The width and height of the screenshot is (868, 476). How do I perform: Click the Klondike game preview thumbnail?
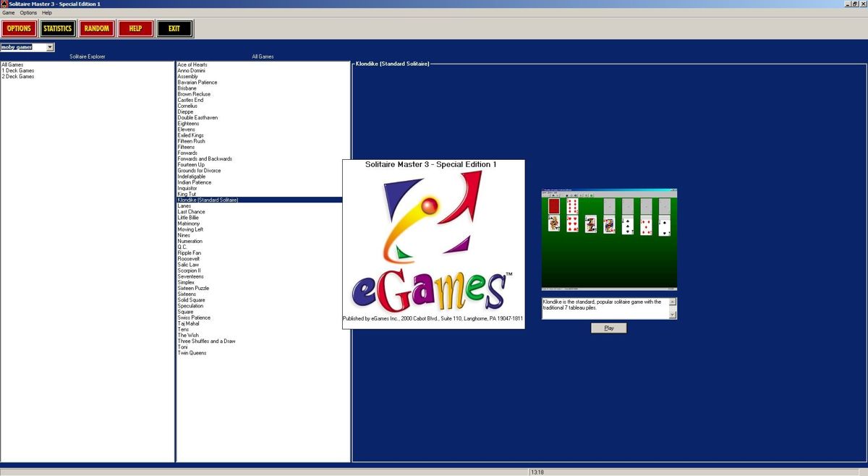click(x=609, y=239)
